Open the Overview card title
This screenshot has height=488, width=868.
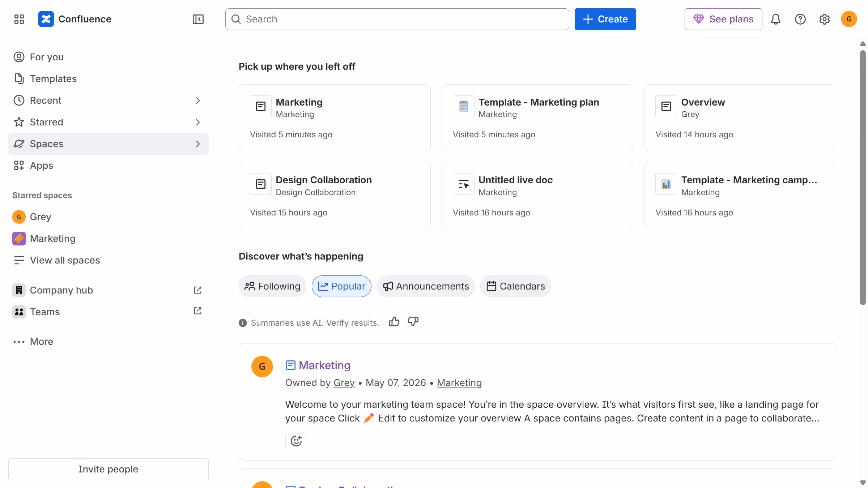point(703,102)
